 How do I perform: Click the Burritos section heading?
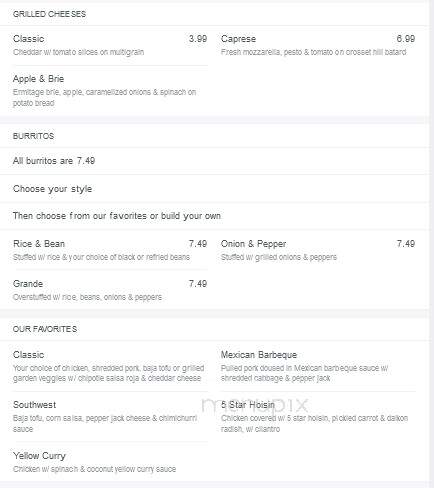coord(33,136)
